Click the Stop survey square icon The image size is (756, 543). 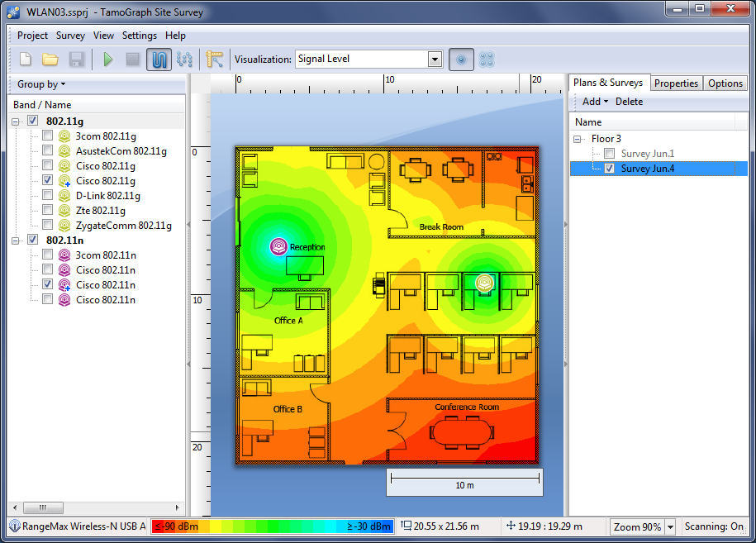(132, 60)
